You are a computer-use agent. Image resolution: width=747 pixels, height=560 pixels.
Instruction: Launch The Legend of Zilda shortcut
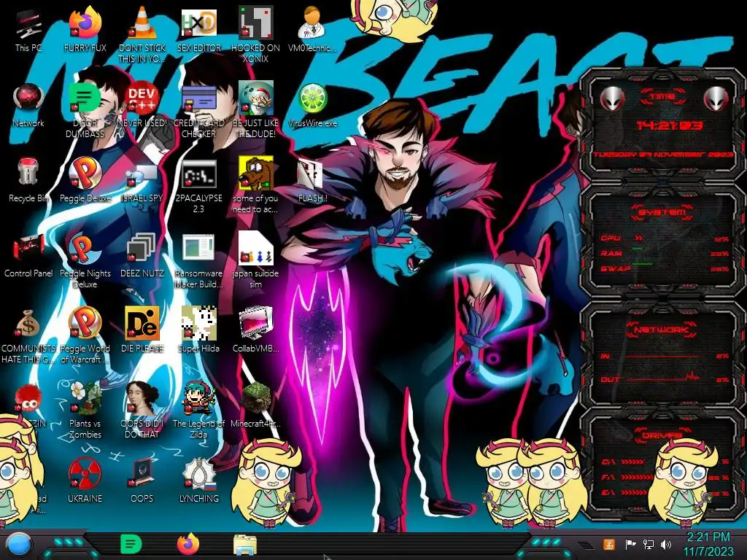click(x=199, y=398)
